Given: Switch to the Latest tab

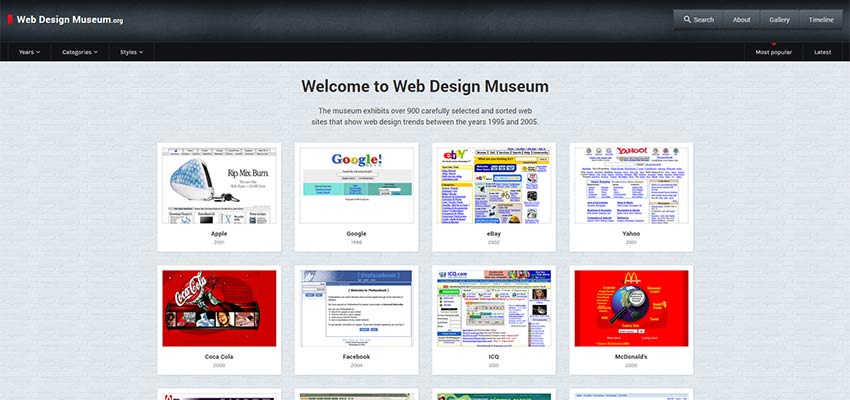Looking at the screenshot, I should point(822,52).
